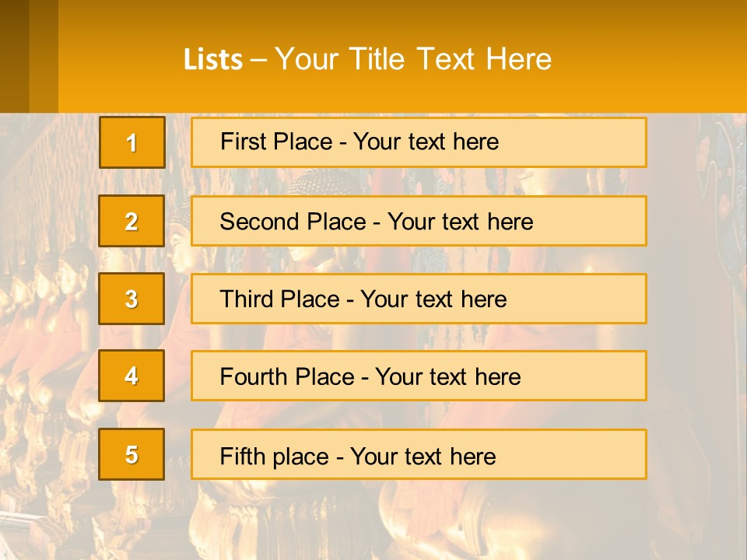This screenshot has height=560, width=747.
Task: Select the number 3 box
Action: [x=132, y=299]
